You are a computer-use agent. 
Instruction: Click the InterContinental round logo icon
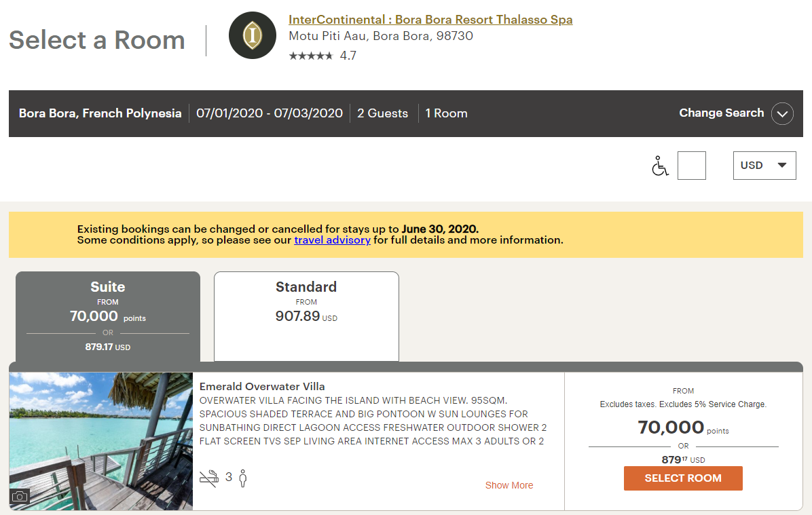pyautogui.click(x=252, y=35)
